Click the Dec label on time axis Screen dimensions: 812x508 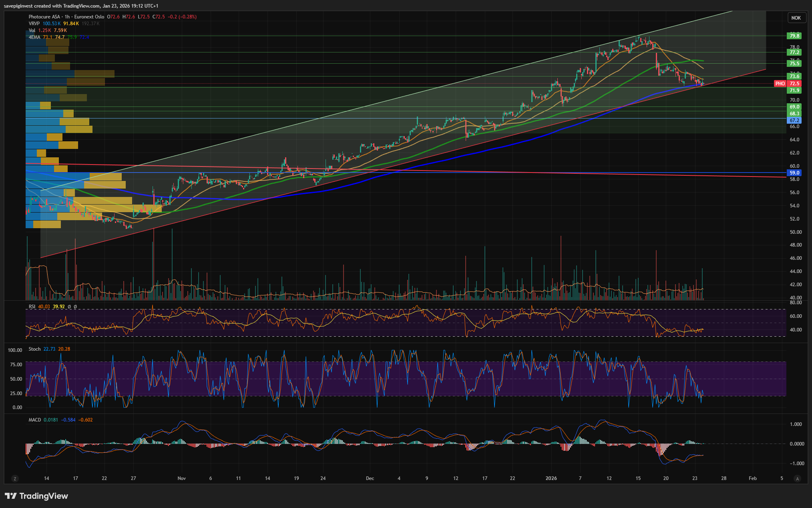click(x=370, y=478)
